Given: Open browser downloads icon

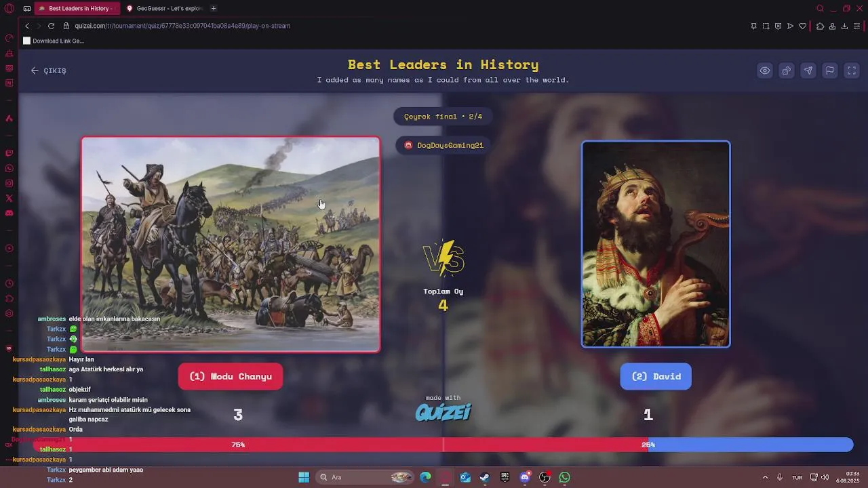Looking at the screenshot, I should tap(844, 26).
